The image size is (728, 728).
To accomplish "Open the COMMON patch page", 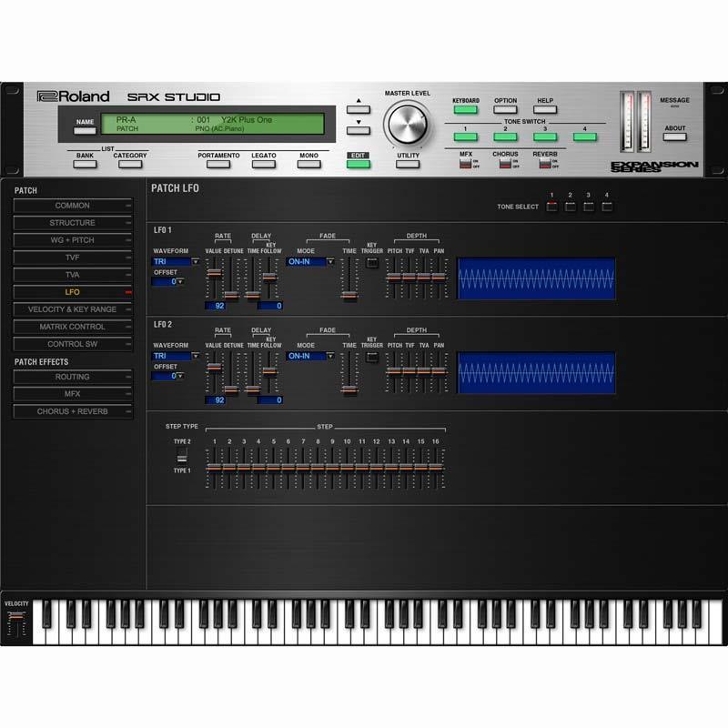I will coord(73,206).
